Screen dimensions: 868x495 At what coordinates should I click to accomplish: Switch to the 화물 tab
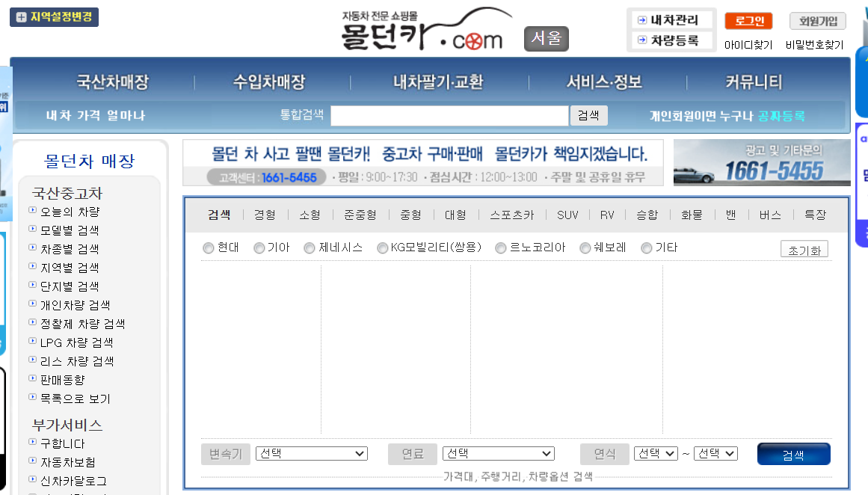[x=692, y=215]
